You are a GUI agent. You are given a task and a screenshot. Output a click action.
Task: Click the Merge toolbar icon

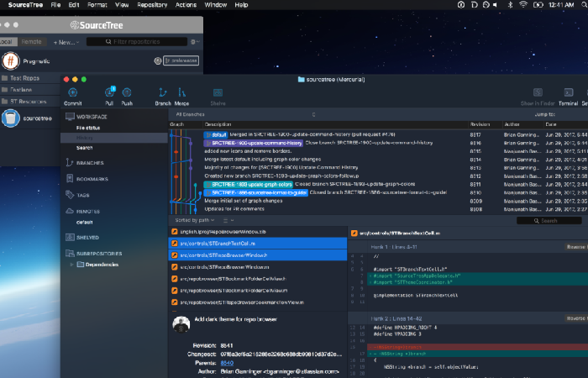pyautogui.click(x=182, y=92)
